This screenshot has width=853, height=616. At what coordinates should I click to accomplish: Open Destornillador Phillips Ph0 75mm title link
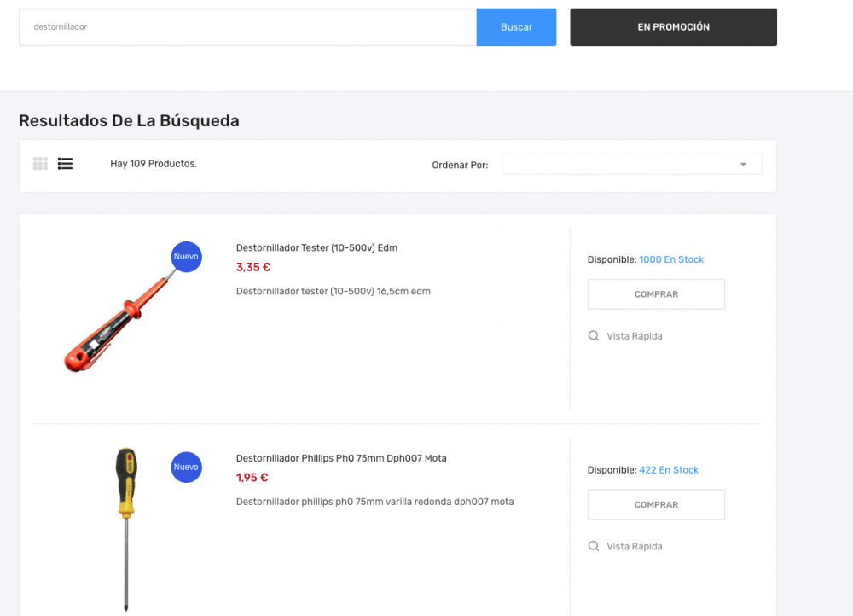point(341,459)
